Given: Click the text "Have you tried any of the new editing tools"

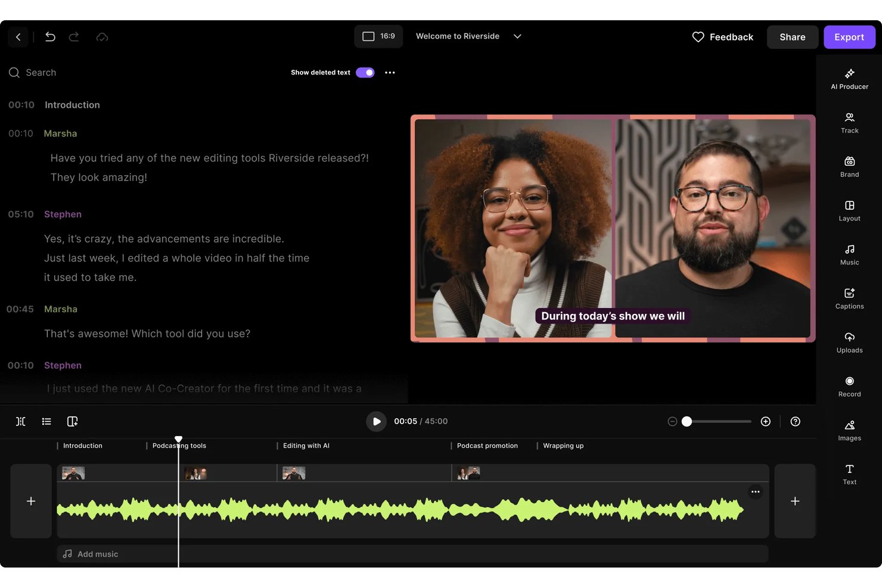Looking at the screenshot, I should click(x=158, y=158).
